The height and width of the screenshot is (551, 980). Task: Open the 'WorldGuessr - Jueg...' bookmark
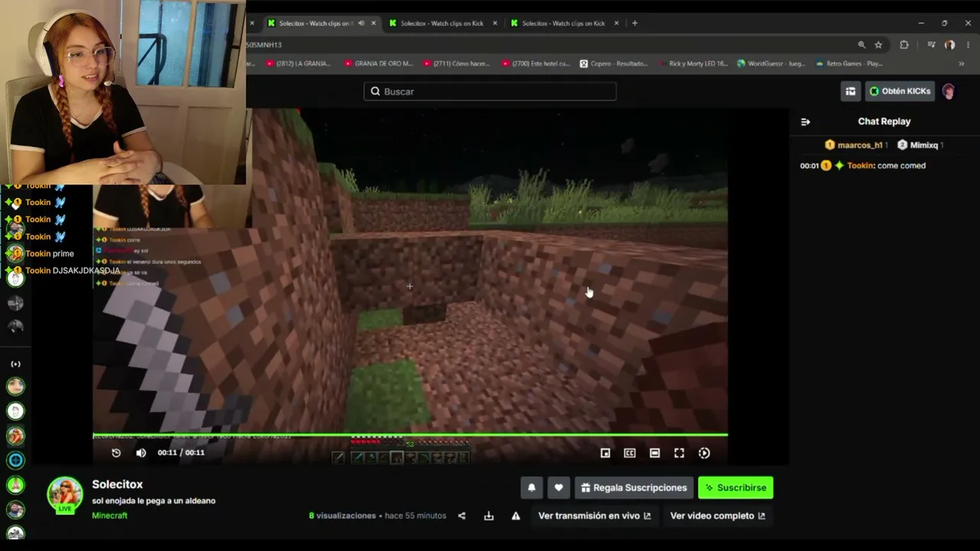pos(771,64)
